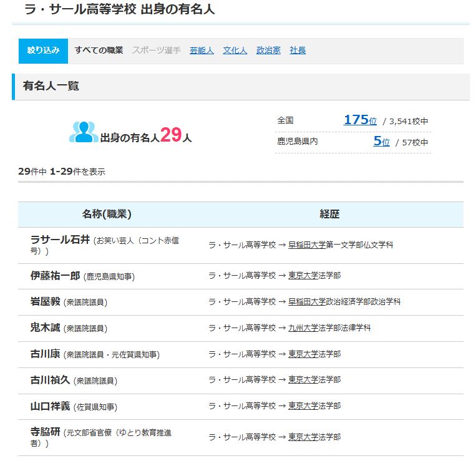Viewport: 476px width, 461px height.
Task: Filter by 文化人 occupation
Action: [x=235, y=51]
